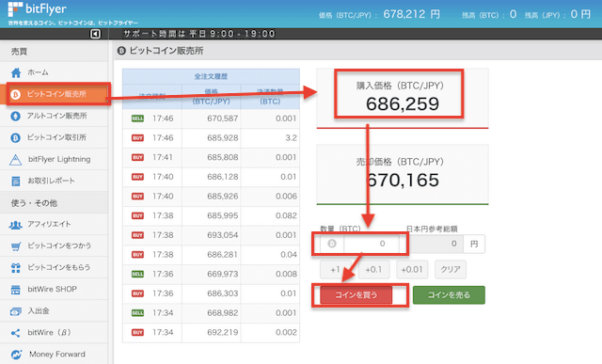Open ビットコインをもらう in the sidebar
Image resolution: width=602 pixels, height=364 pixels.
tap(54, 268)
